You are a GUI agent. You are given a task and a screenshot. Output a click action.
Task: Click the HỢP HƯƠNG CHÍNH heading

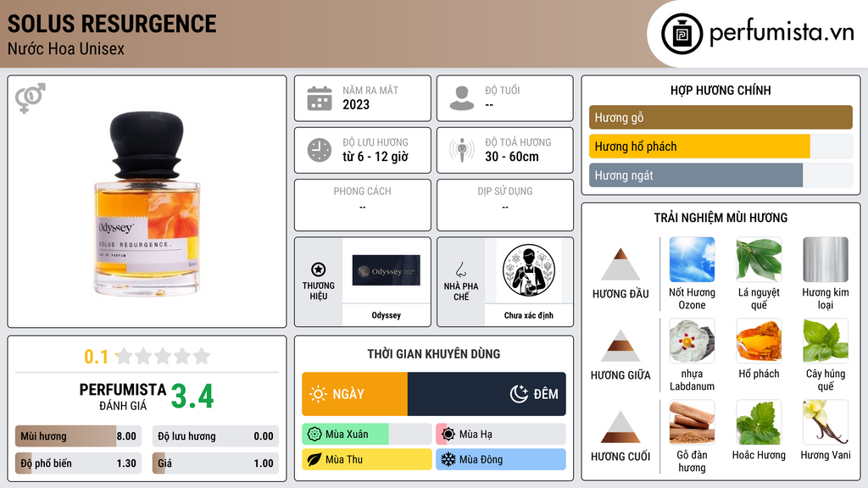[721, 90]
